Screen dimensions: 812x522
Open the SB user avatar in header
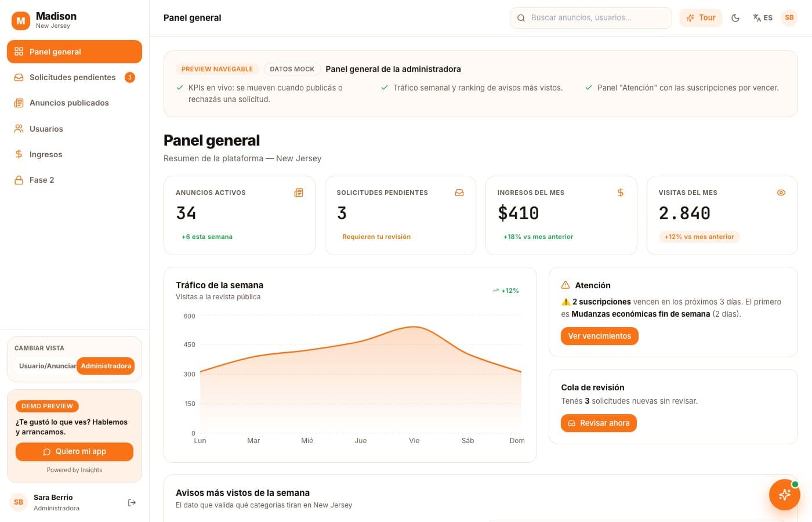click(789, 18)
